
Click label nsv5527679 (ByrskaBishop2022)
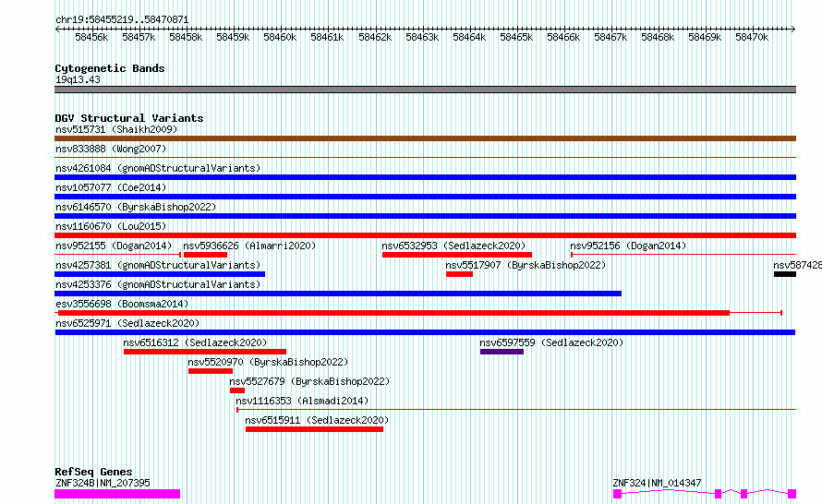(x=309, y=381)
